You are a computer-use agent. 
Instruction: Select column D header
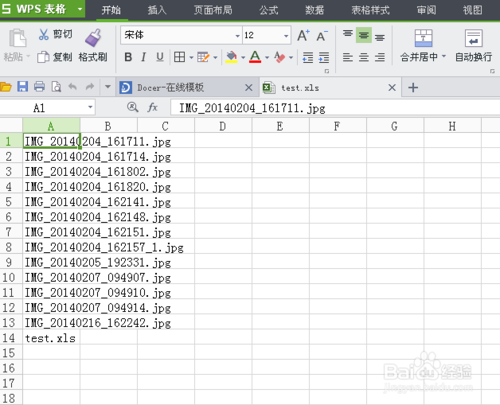(223, 126)
